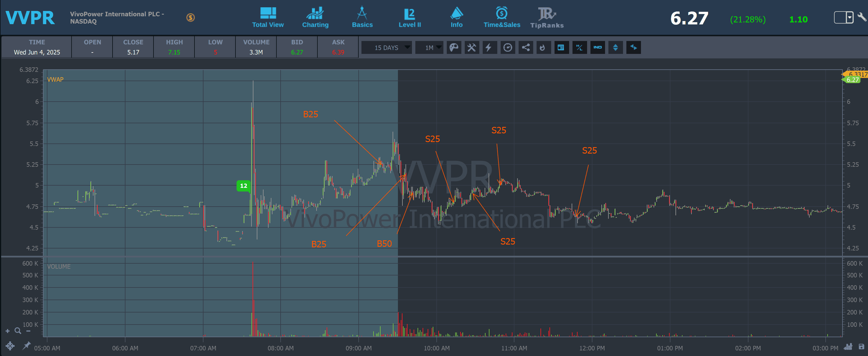Viewport: 868px width, 356px height.
Task: Click the BID 6.27 cell
Action: (297, 47)
